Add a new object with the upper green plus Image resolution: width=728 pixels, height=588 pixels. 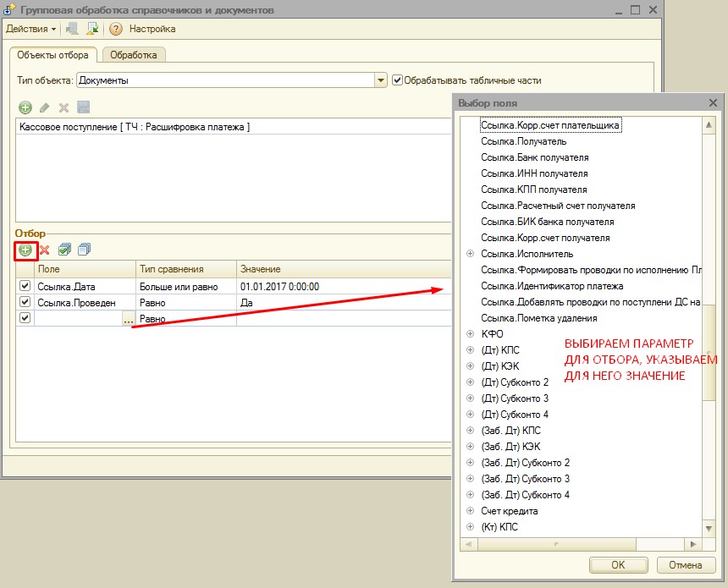point(25,107)
